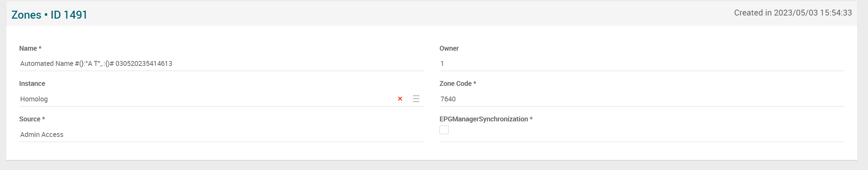Click the Zones ID 1491 page title
The width and height of the screenshot is (868, 170).
49,15
